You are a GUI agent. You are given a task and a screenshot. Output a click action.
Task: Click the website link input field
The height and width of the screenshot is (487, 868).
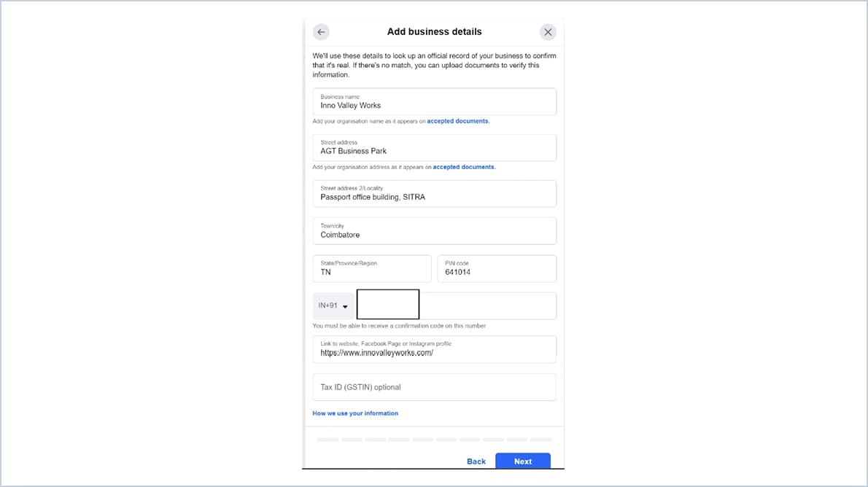[x=435, y=349]
